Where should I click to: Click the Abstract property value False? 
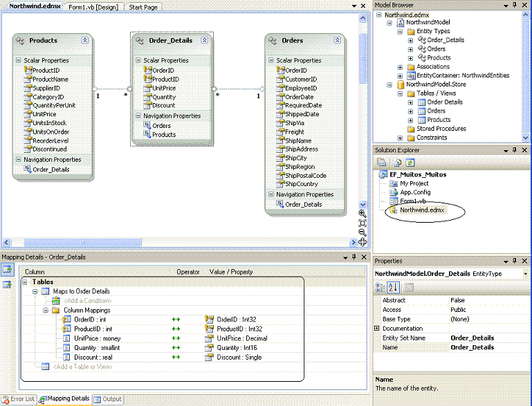tap(457, 300)
